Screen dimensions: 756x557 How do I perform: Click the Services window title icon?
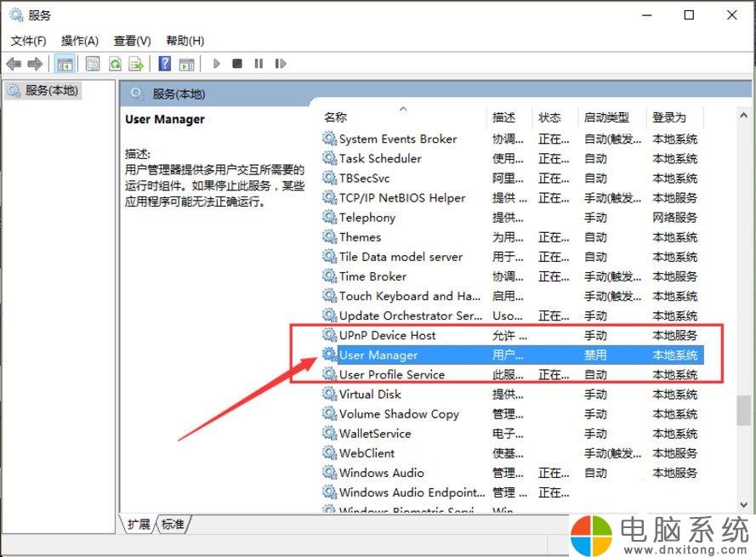point(16,15)
